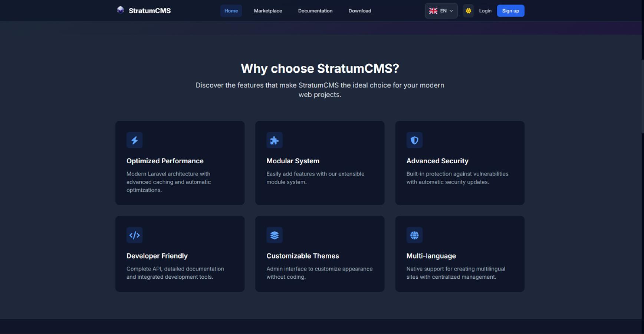
Task: Click the shield Advanced Security icon
Action: (414, 140)
